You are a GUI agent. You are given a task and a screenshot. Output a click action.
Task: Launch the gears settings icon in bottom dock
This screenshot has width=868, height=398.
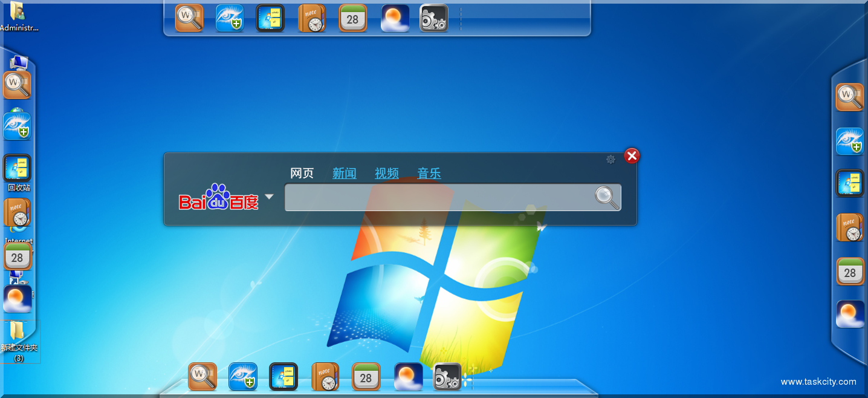(x=448, y=377)
